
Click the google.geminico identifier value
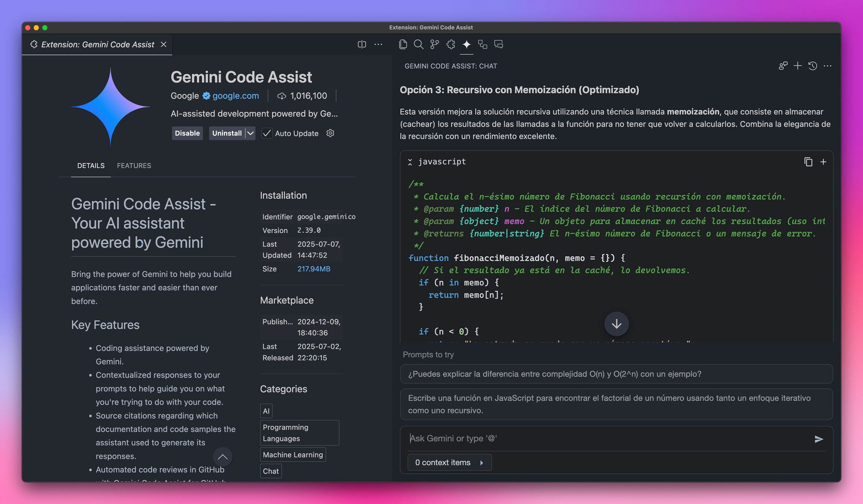click(x=326, y=216)
